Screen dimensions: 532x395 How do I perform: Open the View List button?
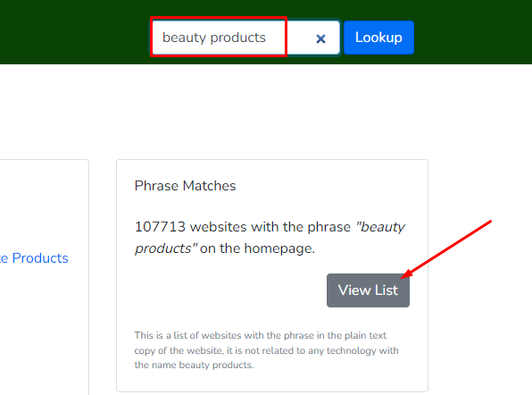(x=368, y=290)
